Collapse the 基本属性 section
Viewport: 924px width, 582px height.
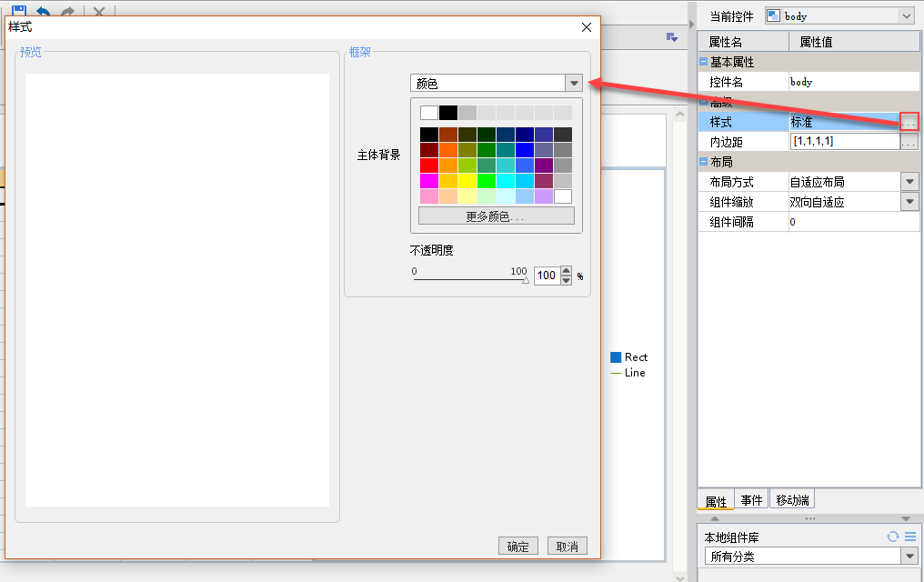click(x=703, y=61)
